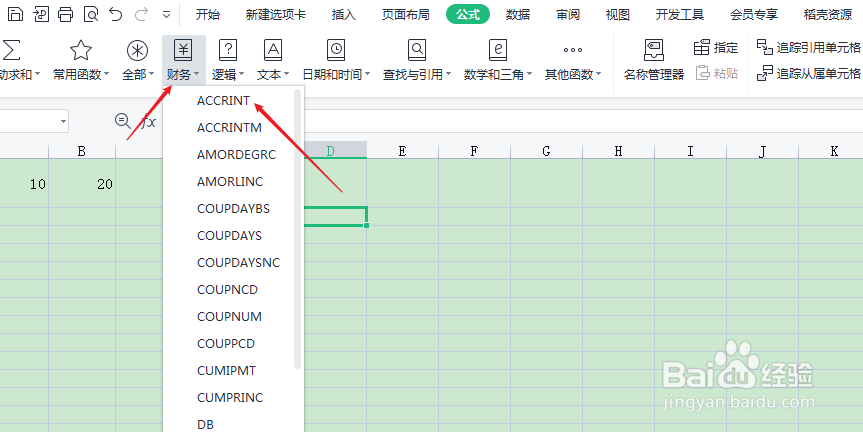
Task: Click the Redo arrow icon
Action: (x=141, y=14)
